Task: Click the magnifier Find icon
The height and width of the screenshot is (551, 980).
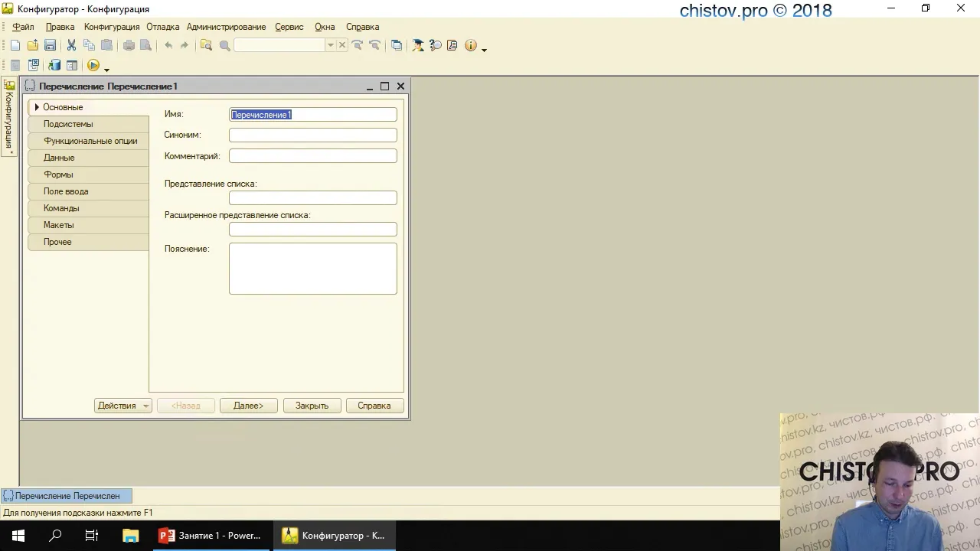Action: [224, 45]
